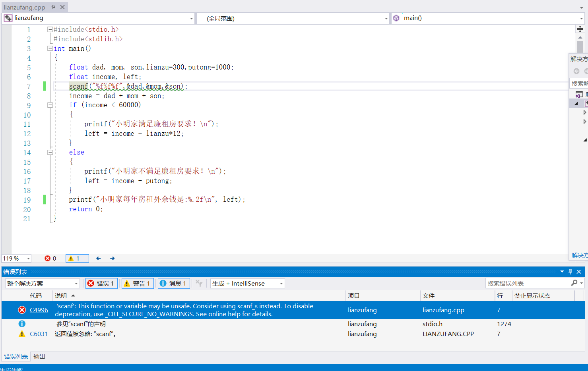Screen dimensions: 588x371
Task: Open the 整个解决方案 scope dropdown
Action: pos(41,283)
